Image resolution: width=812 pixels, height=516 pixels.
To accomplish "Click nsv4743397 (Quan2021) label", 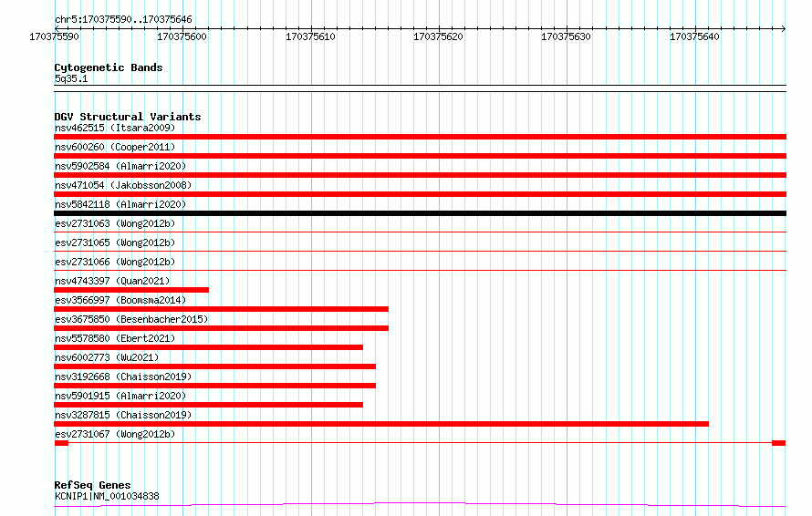I will pyautogui.click(x=112, y=281).
